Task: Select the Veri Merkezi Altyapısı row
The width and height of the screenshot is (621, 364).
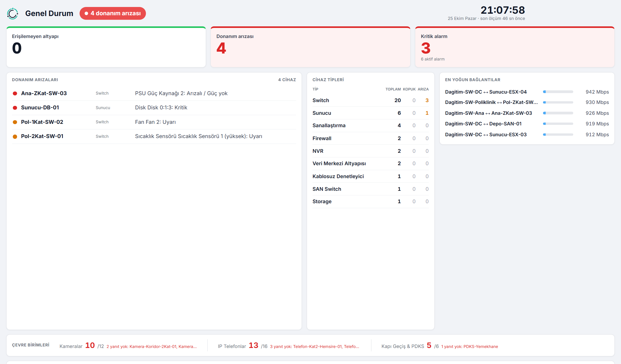Action: click(x=371, y=163)
